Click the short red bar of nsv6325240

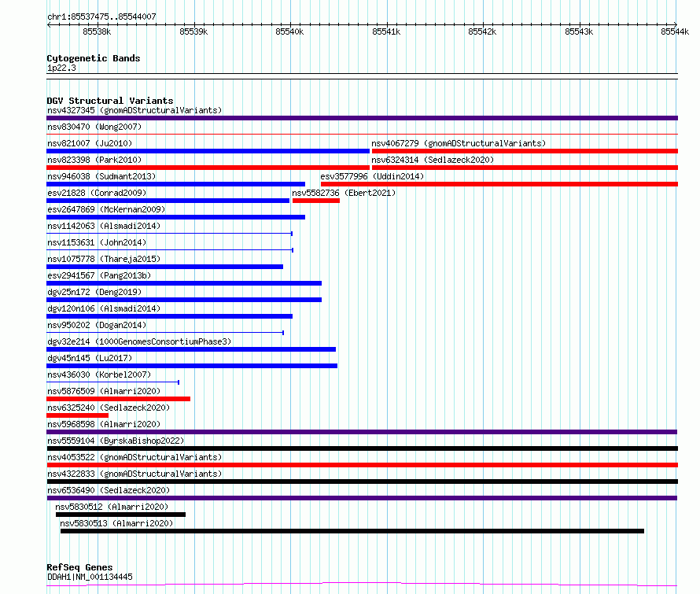(77, 415)
